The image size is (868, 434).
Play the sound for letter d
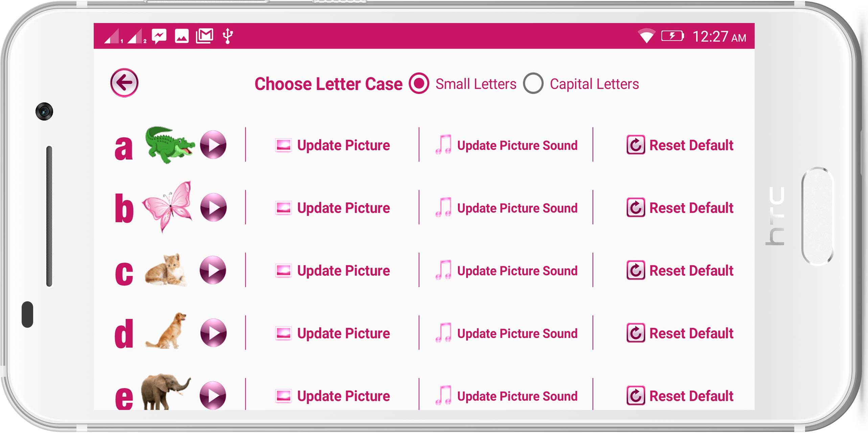(213, 333)
